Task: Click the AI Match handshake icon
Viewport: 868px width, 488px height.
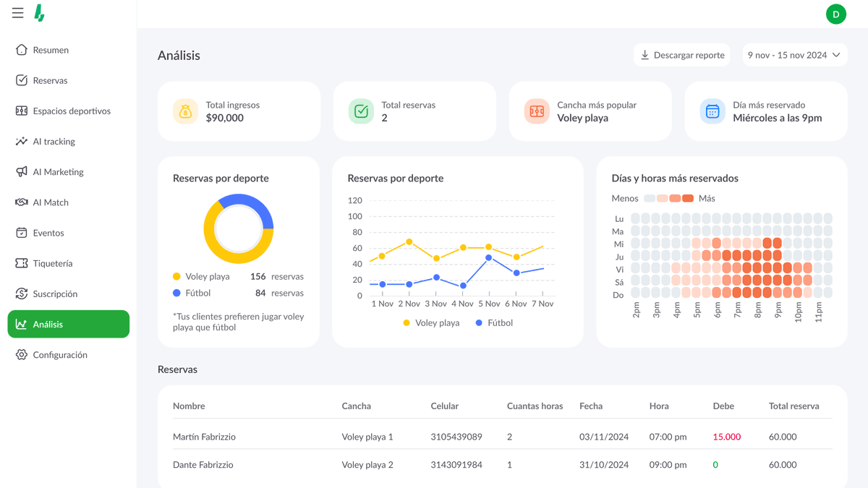Action: [x=22, y=202]
